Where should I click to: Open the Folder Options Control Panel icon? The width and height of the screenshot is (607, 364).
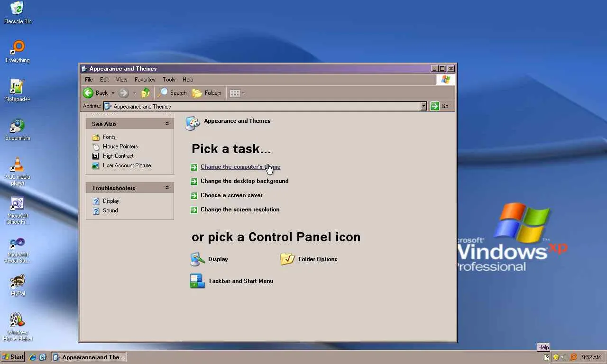309,259
